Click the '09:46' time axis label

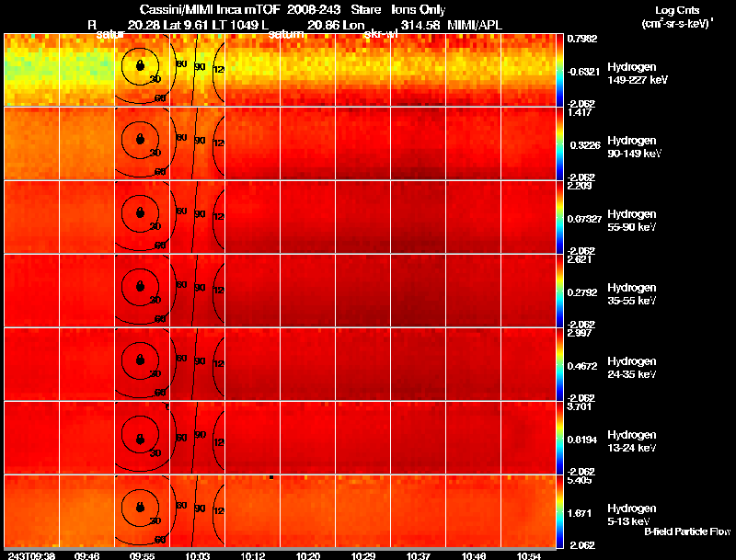click(x=86, y=555)
